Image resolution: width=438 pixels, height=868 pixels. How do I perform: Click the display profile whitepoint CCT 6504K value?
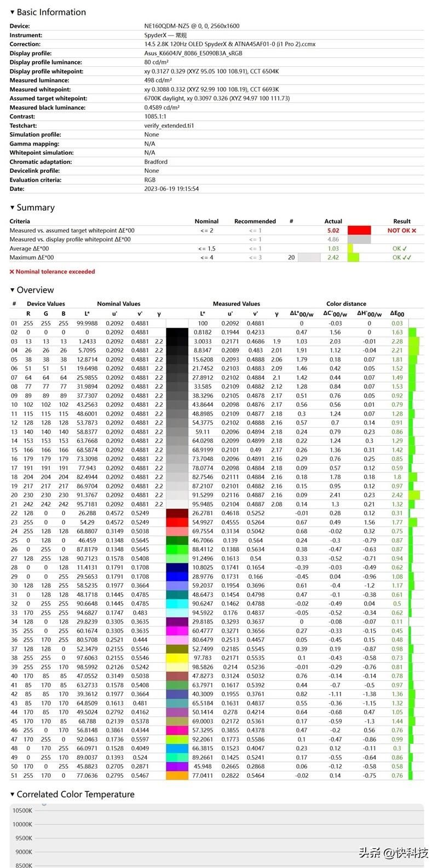(x=212, y=72)
